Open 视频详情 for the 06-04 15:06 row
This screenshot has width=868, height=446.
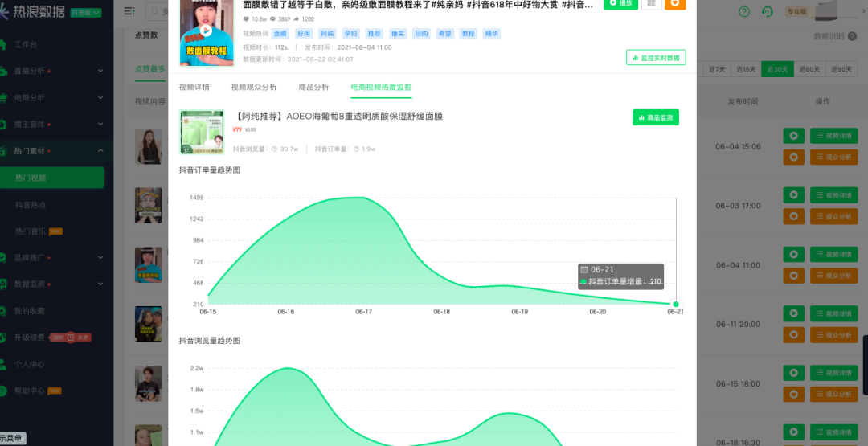pyautogui.click(x=833, y=136)
